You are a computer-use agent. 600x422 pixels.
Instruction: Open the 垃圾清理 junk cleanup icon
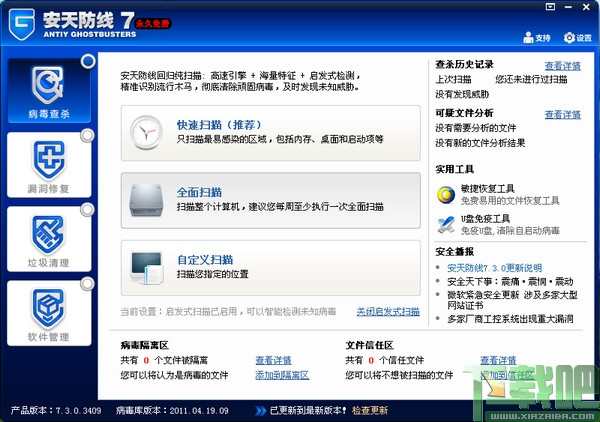[48, 234]
